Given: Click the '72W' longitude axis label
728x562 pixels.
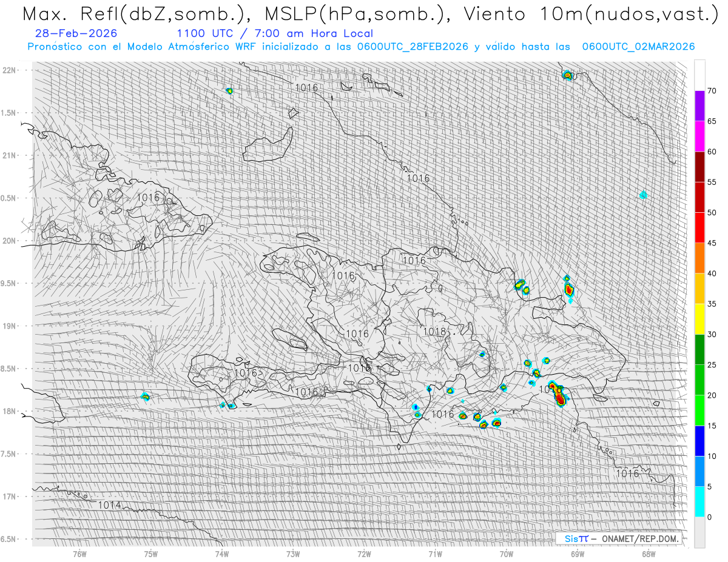Looking at the screenshot, I should pos(364,554).
